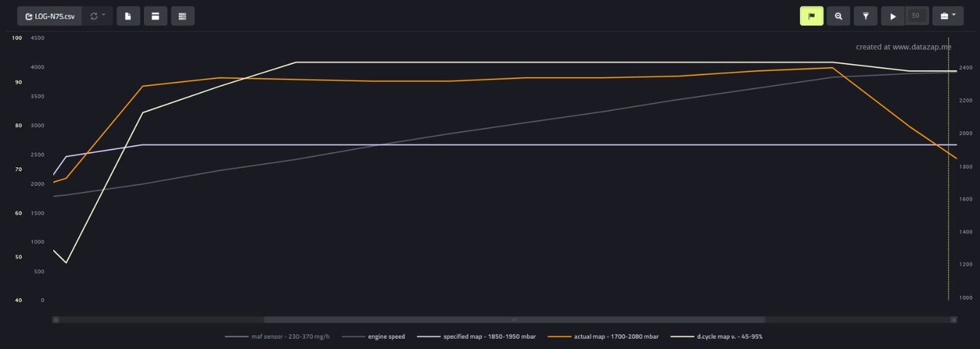Click the single page document icon
Image resolution: width=980 pixels, height=349 pixels.
click(128, 16)
